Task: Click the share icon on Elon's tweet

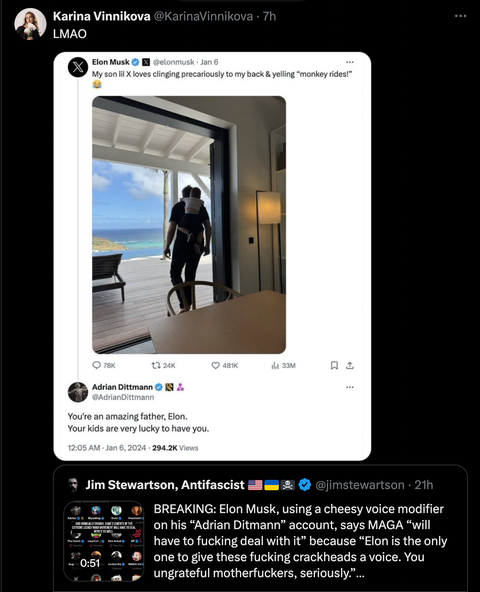Action: [x=350, y=365]
